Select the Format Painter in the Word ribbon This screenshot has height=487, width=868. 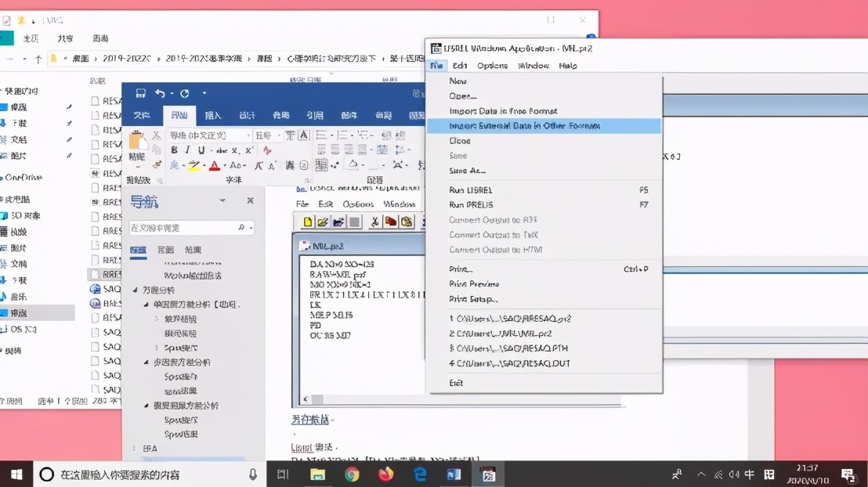click(157, 164)
